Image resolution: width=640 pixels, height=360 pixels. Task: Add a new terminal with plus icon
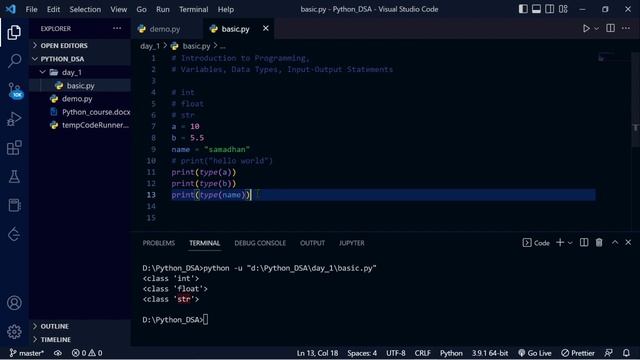click(560, 242)
